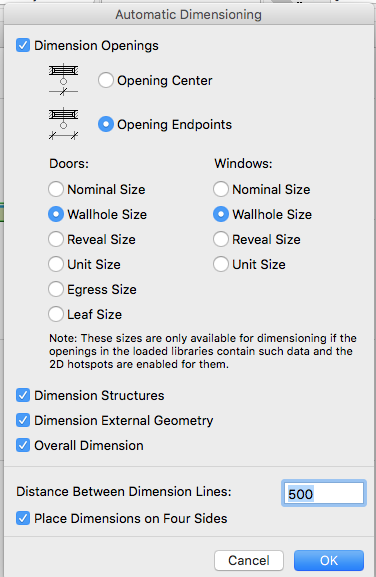Click the Opening Endpoints diagram icon
Screen dimensions: 376x577
(x=63, y=124)
